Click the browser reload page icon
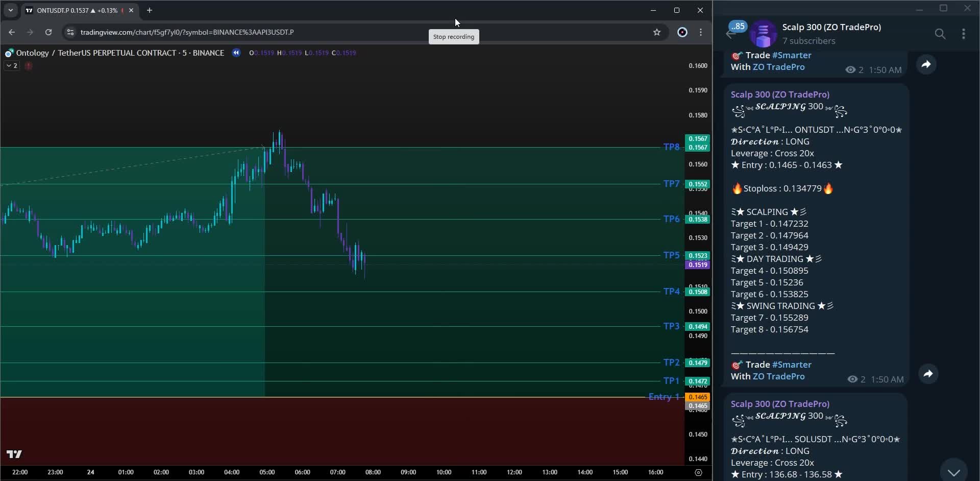Viewport: 980px width, 481px height. coord(48,32)
